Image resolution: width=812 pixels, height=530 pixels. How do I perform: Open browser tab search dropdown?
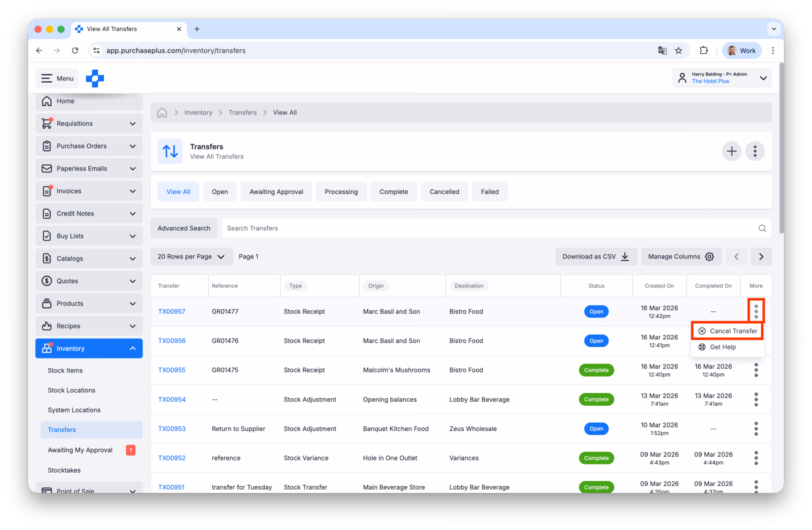point(773,29)
